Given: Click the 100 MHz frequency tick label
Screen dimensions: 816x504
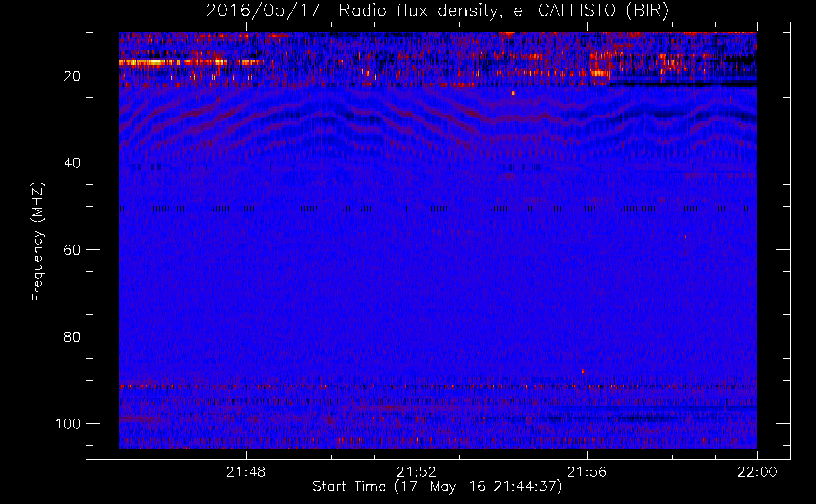Looking at the screenshot, I should pos(68,424).
